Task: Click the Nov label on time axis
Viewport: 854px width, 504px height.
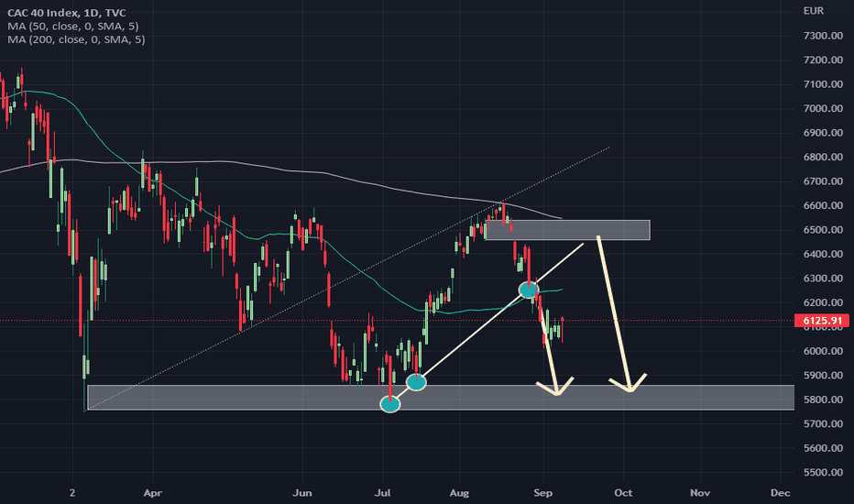Action: click(700, 493)
